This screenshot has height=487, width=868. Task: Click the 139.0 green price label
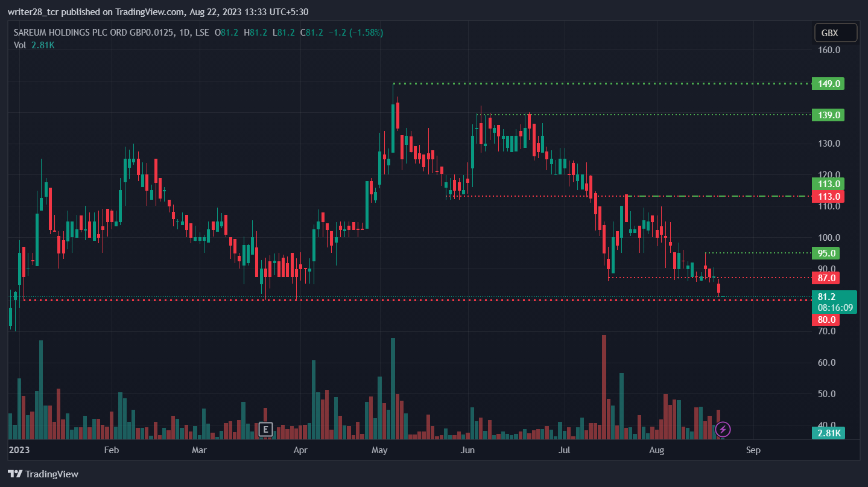tap(828, 115)
